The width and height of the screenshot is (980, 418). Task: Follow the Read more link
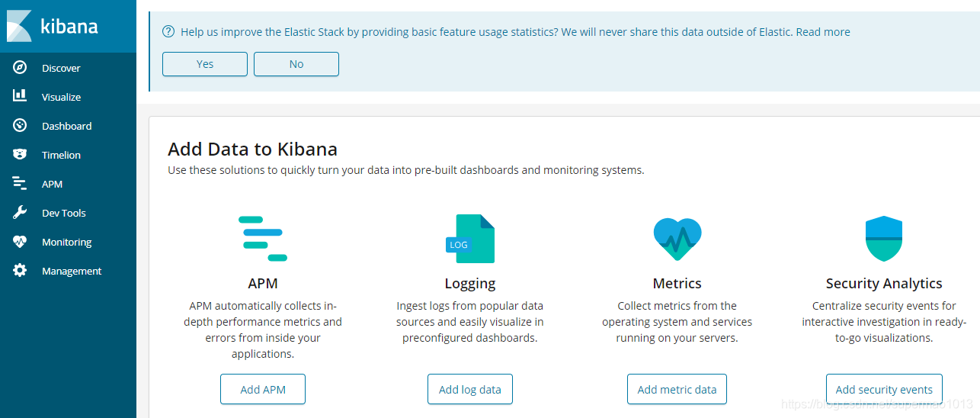point(823,32)
